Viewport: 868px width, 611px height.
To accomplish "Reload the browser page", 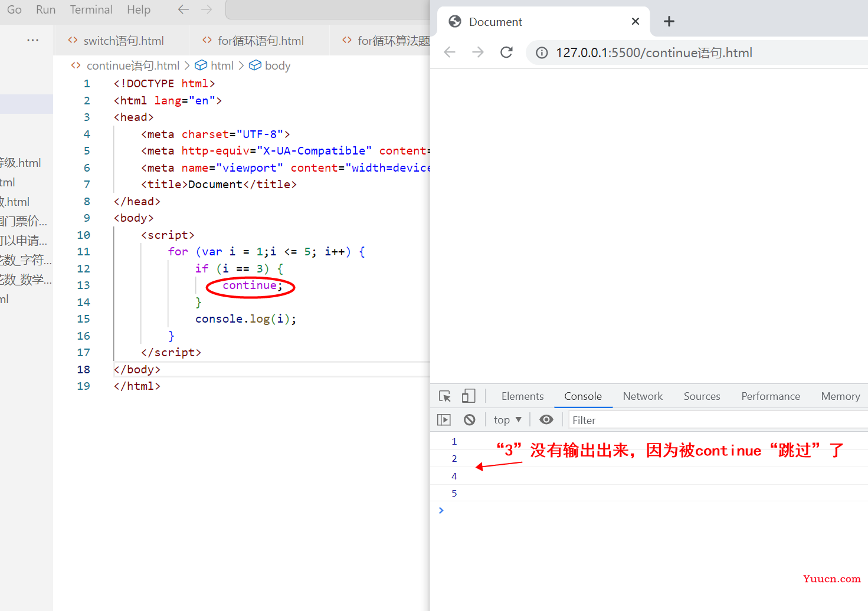I will 506,52.
